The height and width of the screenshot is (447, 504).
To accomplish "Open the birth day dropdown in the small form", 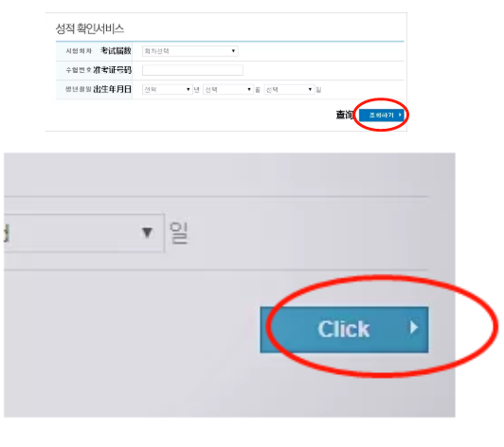I will point(289,89).
